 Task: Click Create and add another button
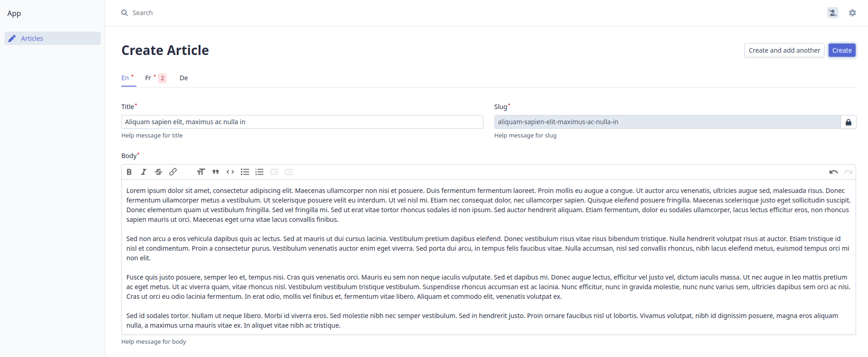pos(784,50)
